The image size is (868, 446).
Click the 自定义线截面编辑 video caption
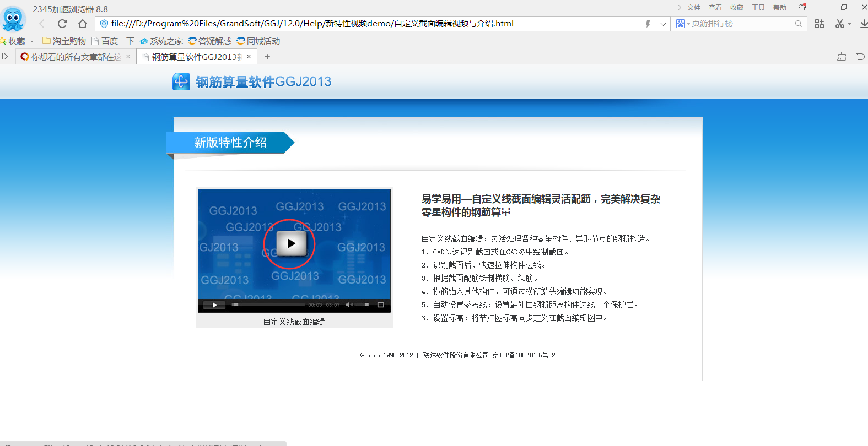294,322
